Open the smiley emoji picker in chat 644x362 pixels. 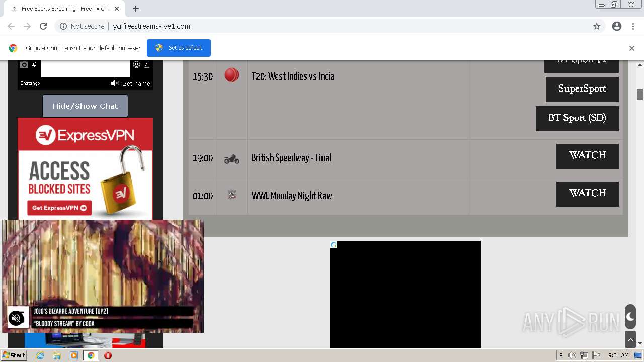(136, 65)
